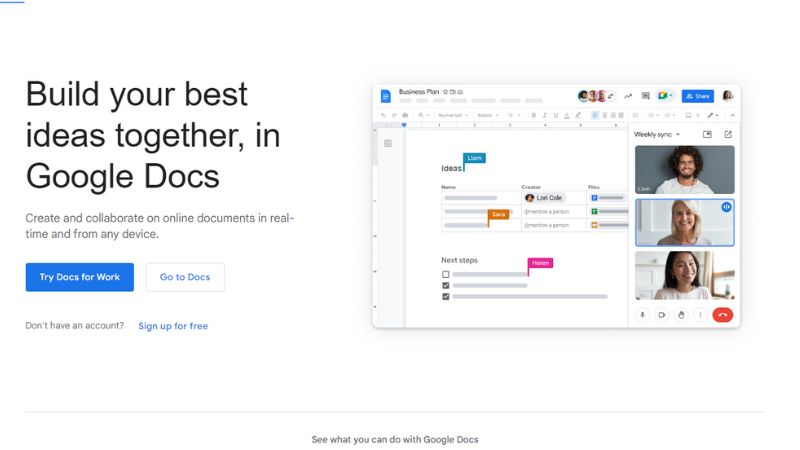The height and width of the screenshot is (450, 800).
Task: Select left align
Action: point(595,115)
